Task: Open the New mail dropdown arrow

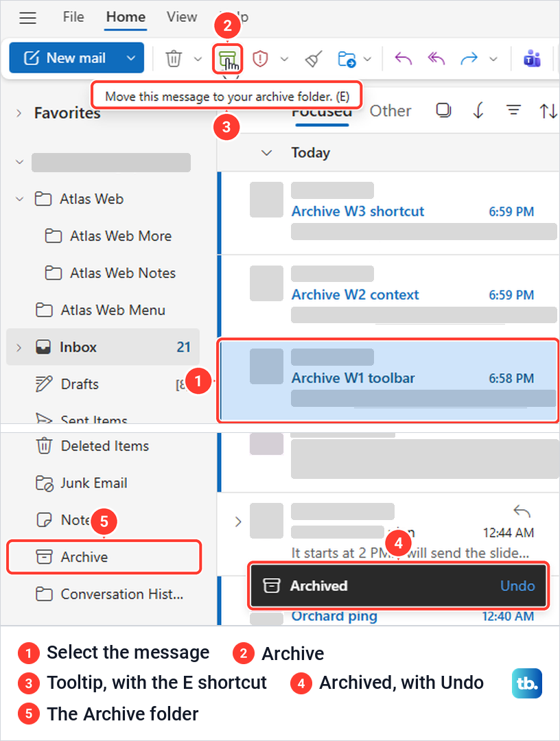Action: (131, 58)
